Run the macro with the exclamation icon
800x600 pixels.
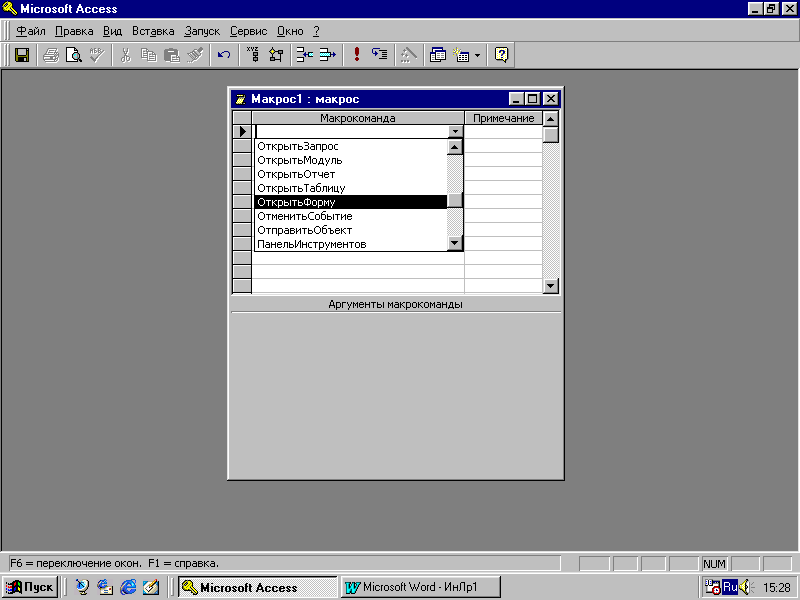click(x=357, y=55)
